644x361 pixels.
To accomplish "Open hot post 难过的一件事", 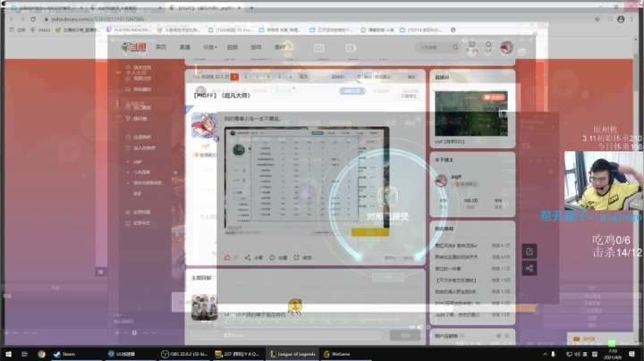I will (448, 269).
